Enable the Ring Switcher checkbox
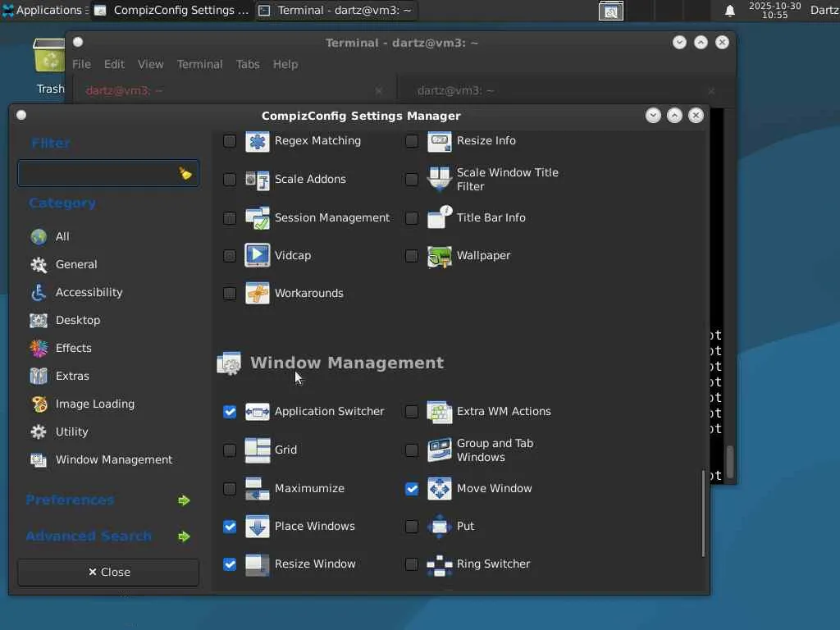840x630 pixels. click(412, 564)
